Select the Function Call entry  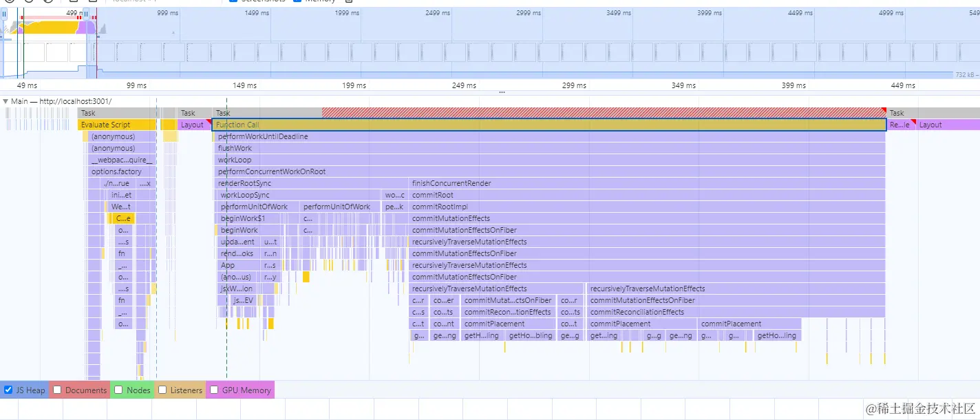549,125
